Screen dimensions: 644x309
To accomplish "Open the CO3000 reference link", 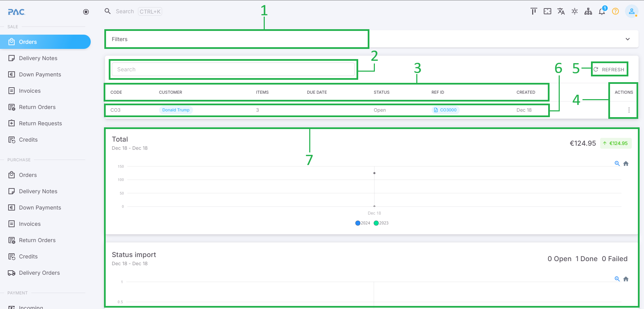I will [x=446, y=110].
